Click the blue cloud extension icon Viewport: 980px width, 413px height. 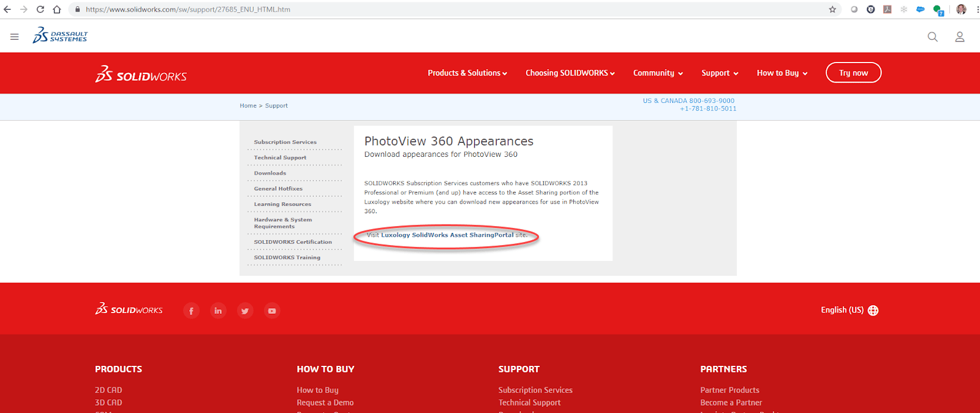click(920, 9)
